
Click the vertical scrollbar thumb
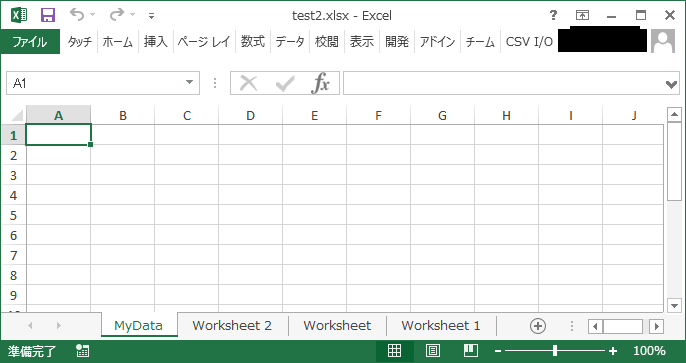pos(674,162)
